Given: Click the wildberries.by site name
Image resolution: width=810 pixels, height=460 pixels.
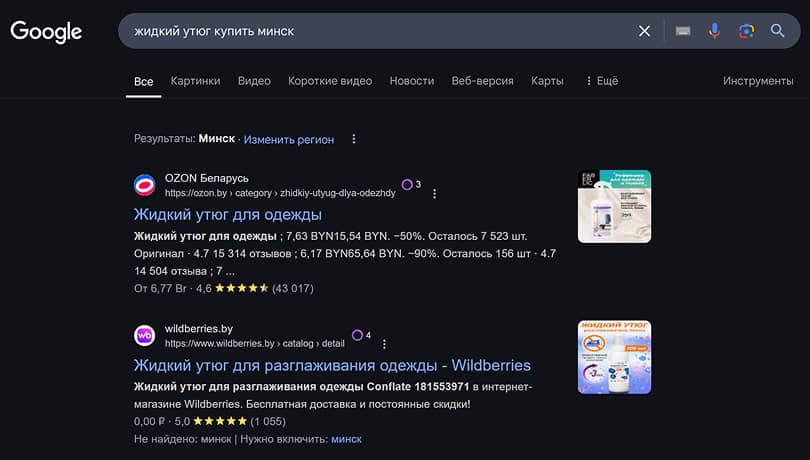Looking at the screenshot, I should 199,329.
